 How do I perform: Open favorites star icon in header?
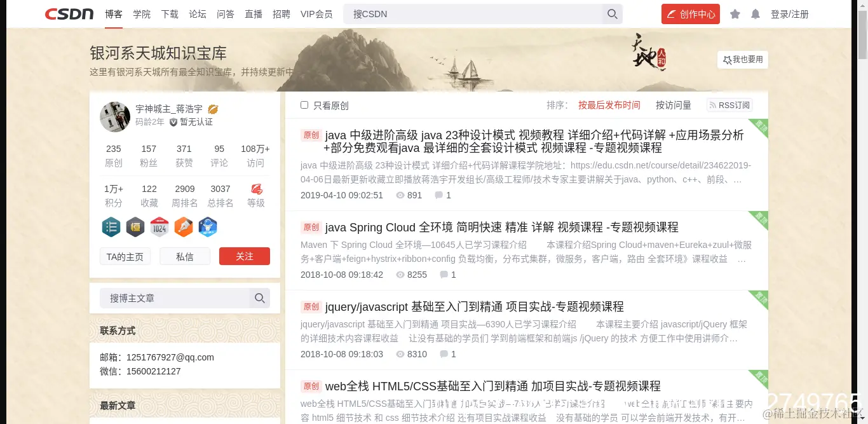point(735,14)
